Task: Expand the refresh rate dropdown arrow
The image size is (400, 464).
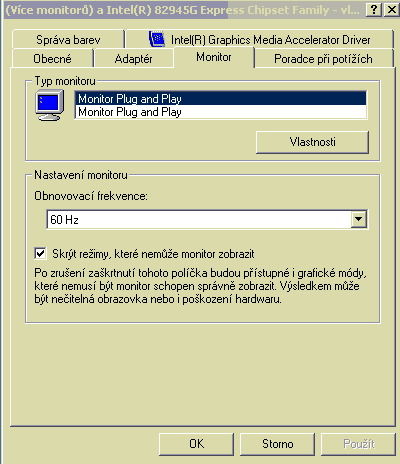Action: [x=359, y=219]
